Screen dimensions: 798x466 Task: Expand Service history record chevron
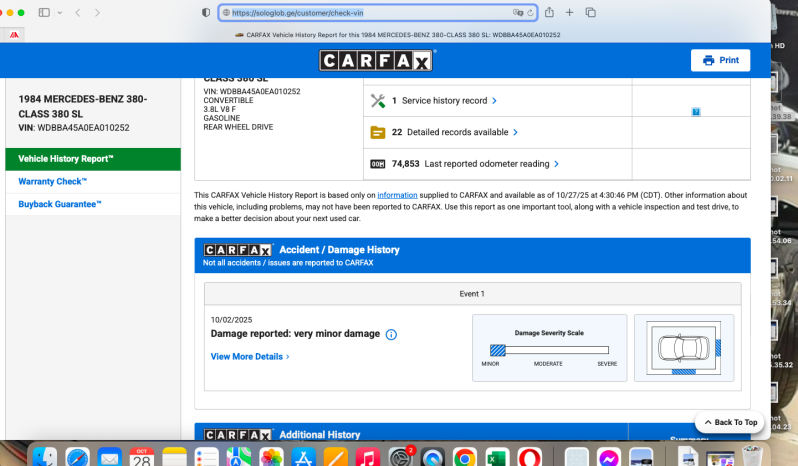tap(494, 101)
